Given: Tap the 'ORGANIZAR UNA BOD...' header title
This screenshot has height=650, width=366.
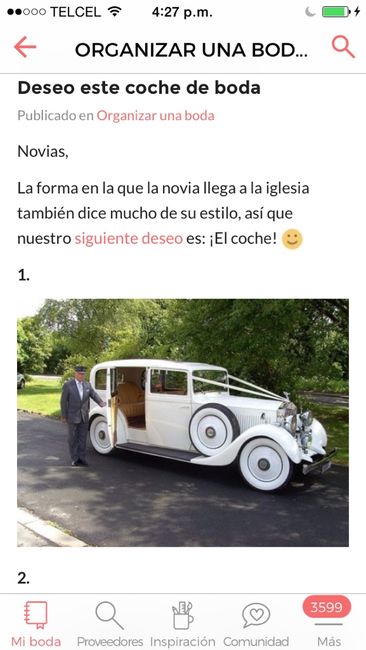Looking at the screenshot, I should click(191, 50).
